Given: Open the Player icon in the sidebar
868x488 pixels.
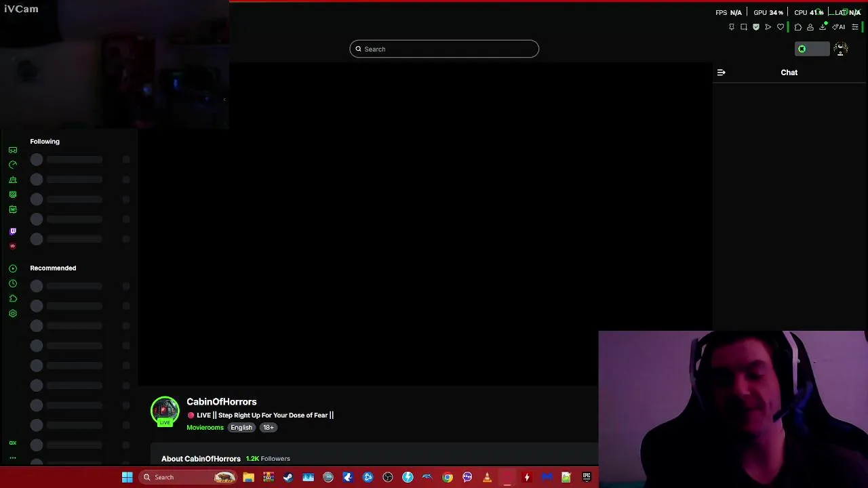Looking at the screenshot, I should click(x=13, y=268).
